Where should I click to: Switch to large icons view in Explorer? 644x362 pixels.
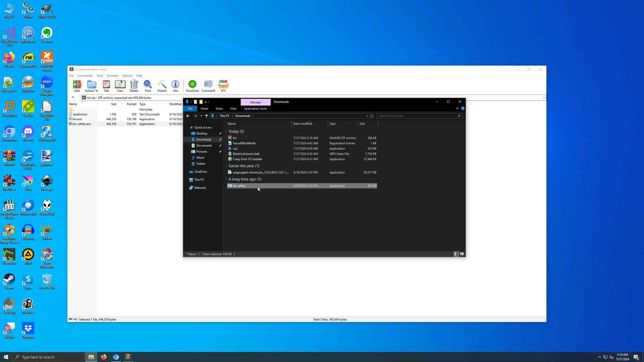(x=462, y=254)
